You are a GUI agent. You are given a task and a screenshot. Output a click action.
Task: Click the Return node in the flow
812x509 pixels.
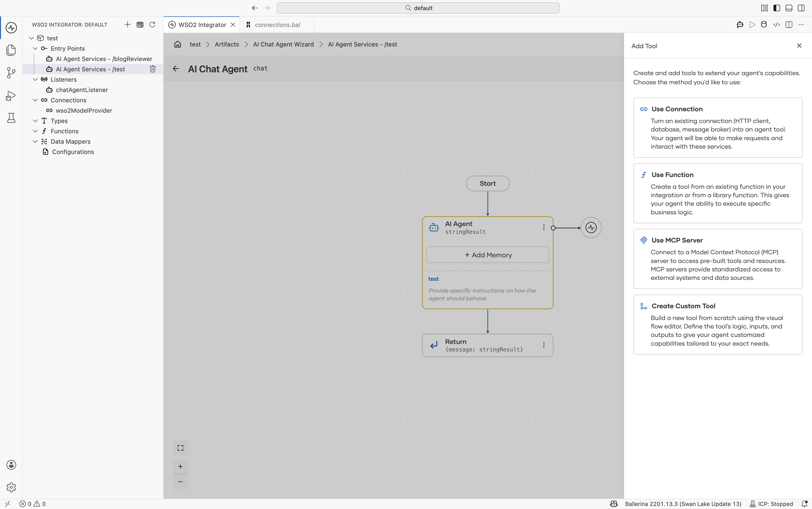point(487,345)
